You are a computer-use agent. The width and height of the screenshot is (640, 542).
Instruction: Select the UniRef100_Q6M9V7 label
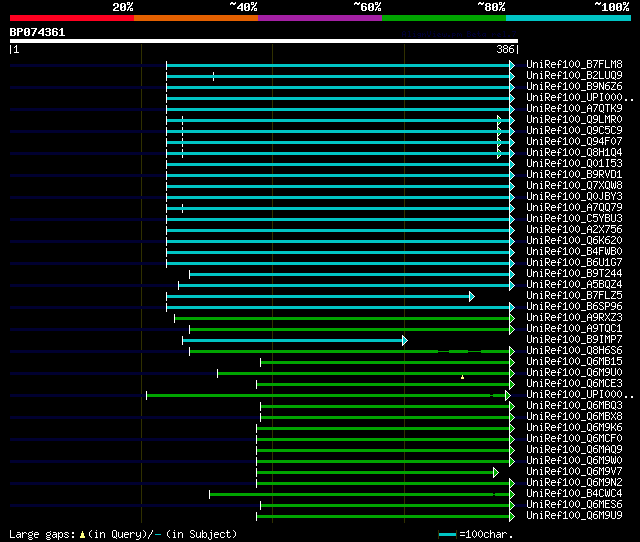click(574, 472)
